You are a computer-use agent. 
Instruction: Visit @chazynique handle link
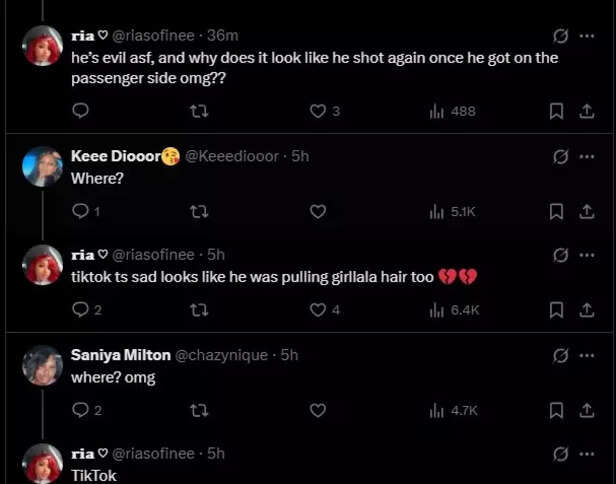tap(223, 355)
